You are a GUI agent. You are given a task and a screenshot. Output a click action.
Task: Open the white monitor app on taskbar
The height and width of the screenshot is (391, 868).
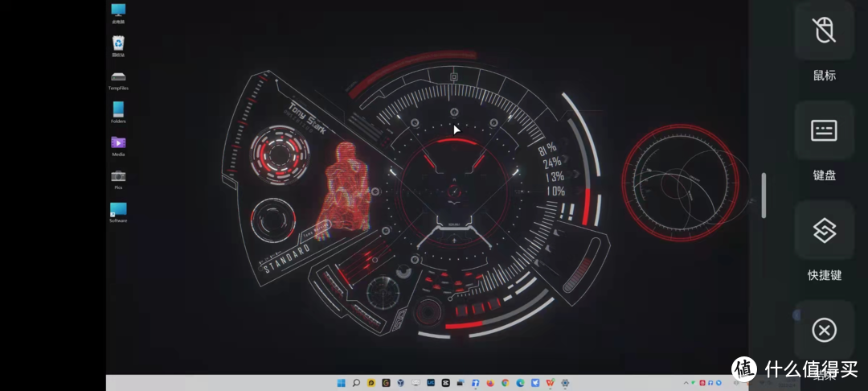click(x=416, y=383)
